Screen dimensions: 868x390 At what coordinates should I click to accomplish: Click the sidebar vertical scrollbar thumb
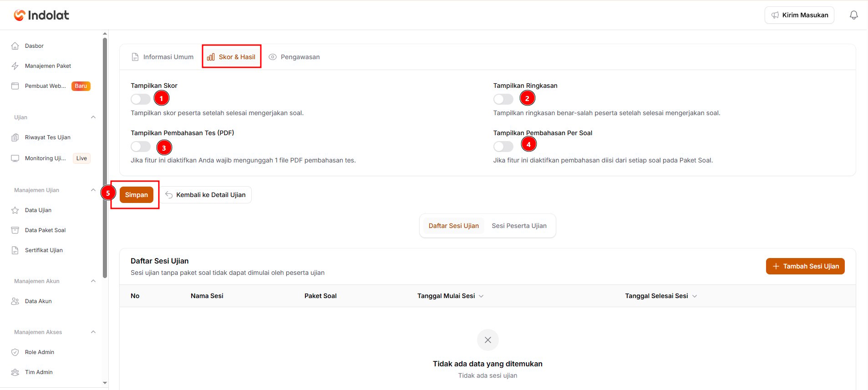[x=105, y=157]
